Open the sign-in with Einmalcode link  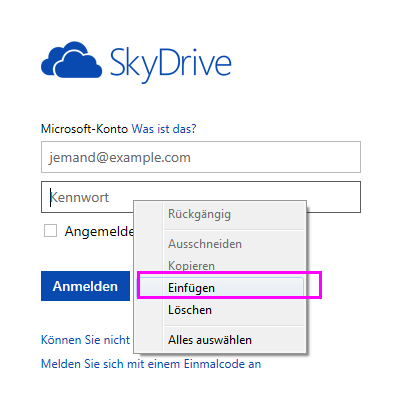tap(151, 364)
